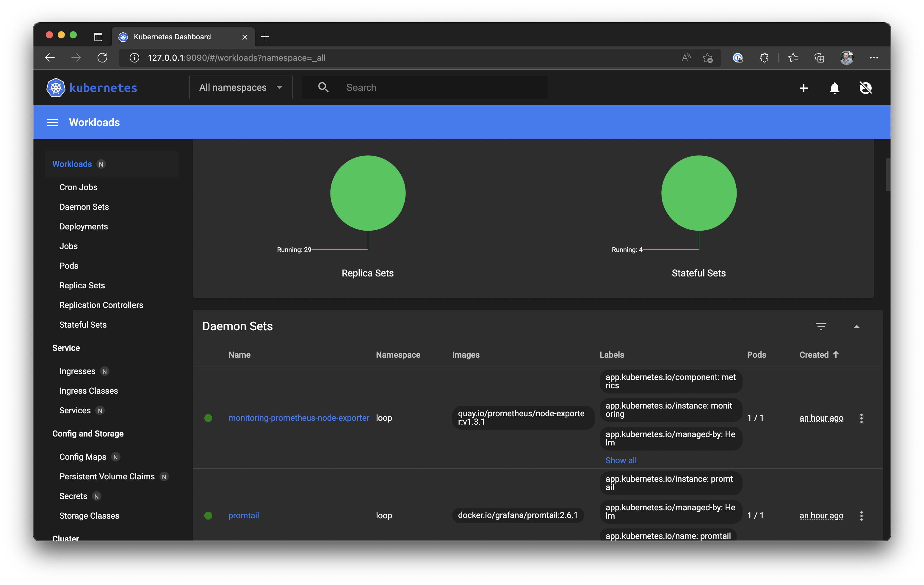This screenshot has width=924, height=585.
Task: Open Deployments in sidebar
Action: pyautogui.click(x=84, y=226)
